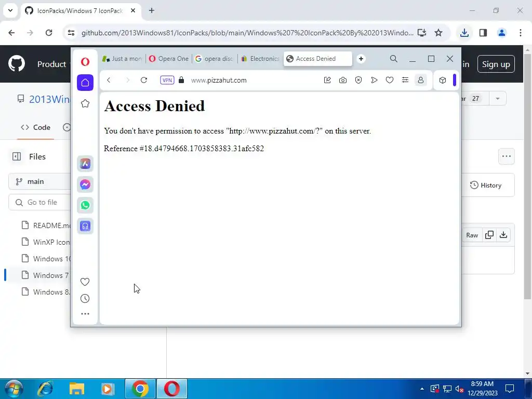
Task: Take a snapshot with the Opera camera icon
Action: [x=343, y=80]
